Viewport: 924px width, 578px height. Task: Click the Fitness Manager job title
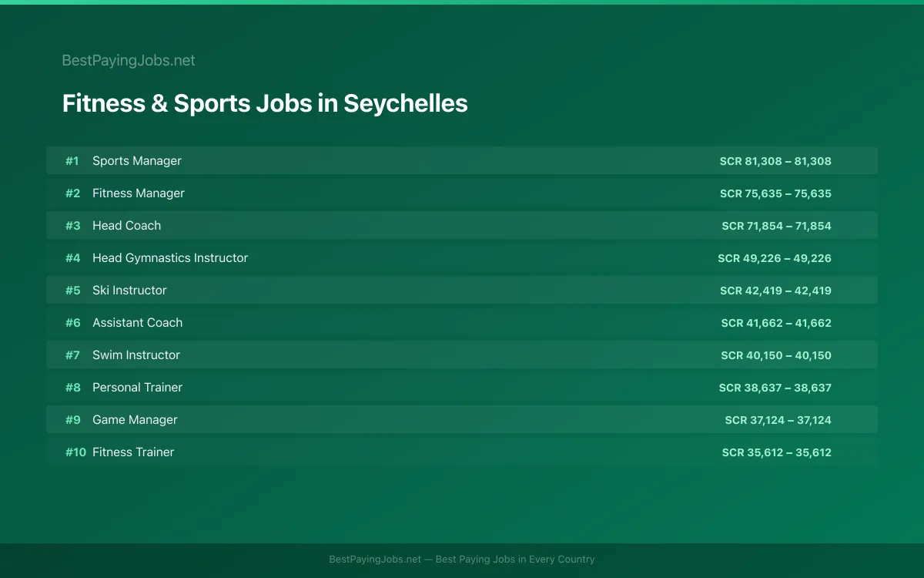coord(139,193)
